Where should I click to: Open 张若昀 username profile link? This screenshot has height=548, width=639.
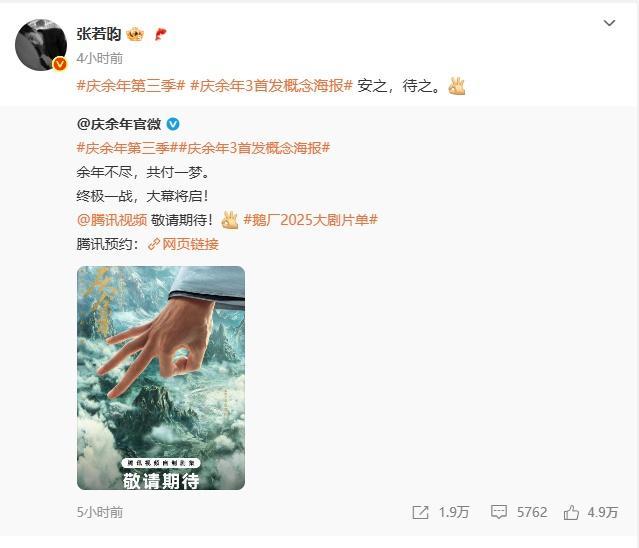(x=99, y=34)
